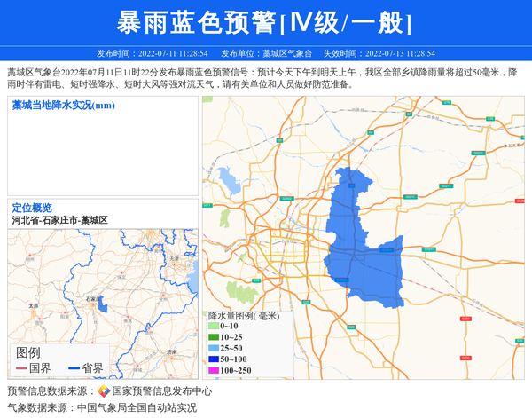The width and height of the screenshot is (532, 418).
Task: Select the 50~100 dark blue swatch
Action: [x=213, y=359]
